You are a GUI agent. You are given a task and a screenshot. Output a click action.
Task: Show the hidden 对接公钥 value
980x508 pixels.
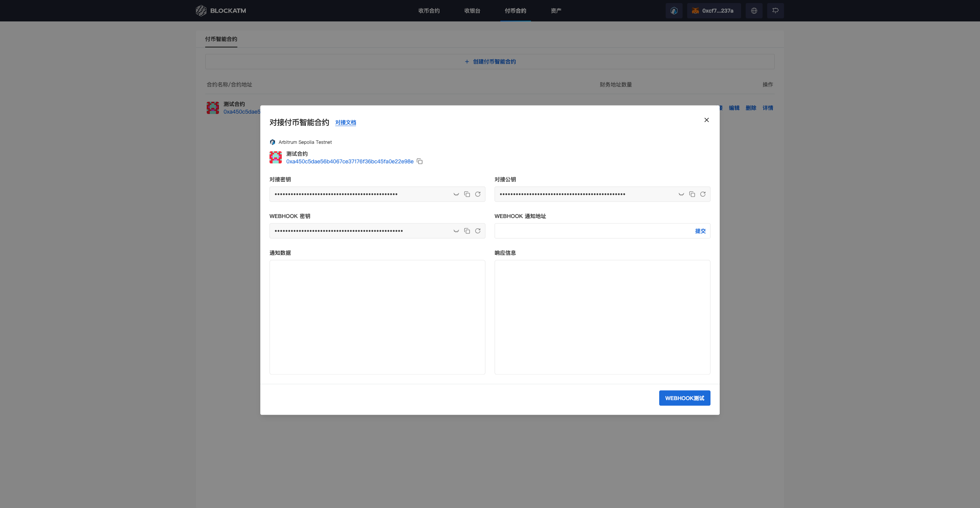point(681,194)
